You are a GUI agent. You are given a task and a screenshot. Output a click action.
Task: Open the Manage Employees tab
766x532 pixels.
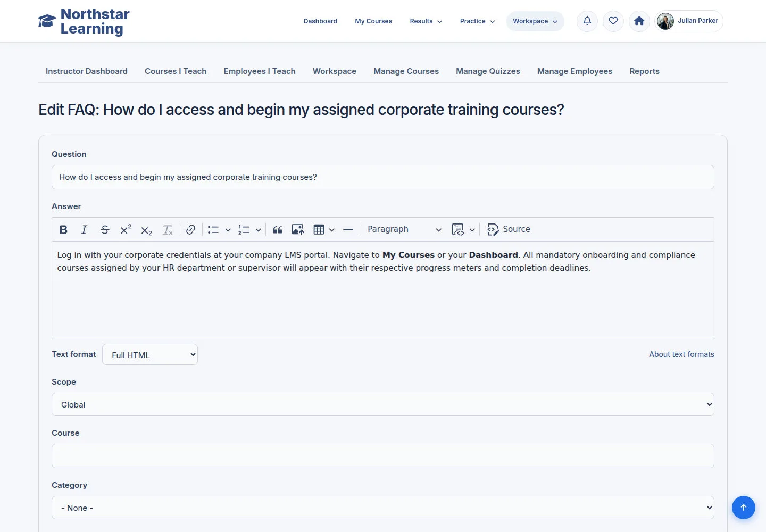[x=574, y=71]
